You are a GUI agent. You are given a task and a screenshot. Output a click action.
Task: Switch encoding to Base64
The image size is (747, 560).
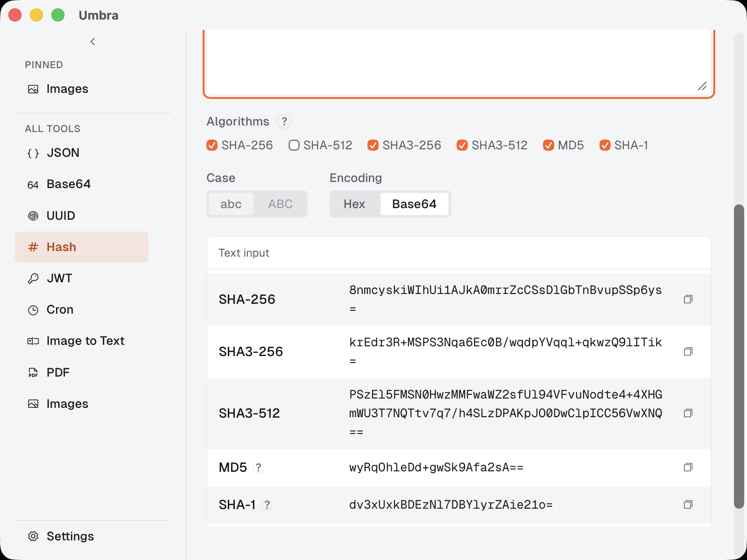[x=414, y=204]
